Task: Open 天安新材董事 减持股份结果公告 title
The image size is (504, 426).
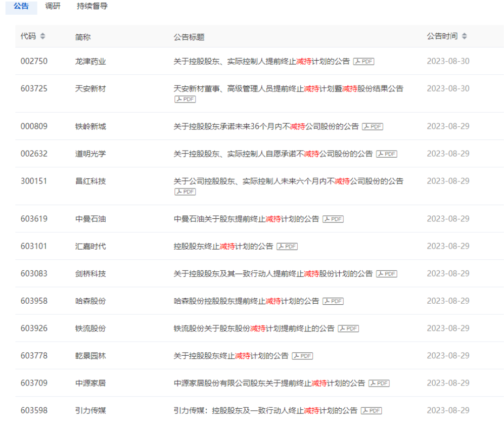Action: click(288, 88)
